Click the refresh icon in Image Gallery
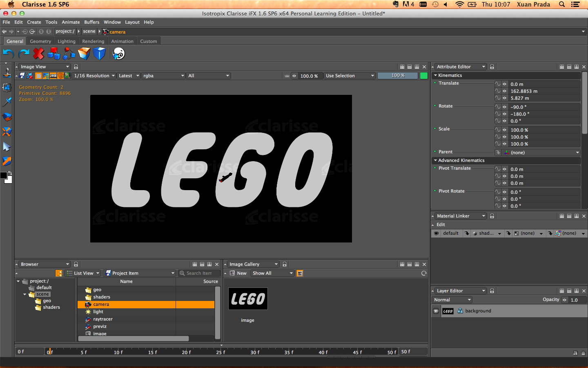The image size is (588, 368). 424,273
